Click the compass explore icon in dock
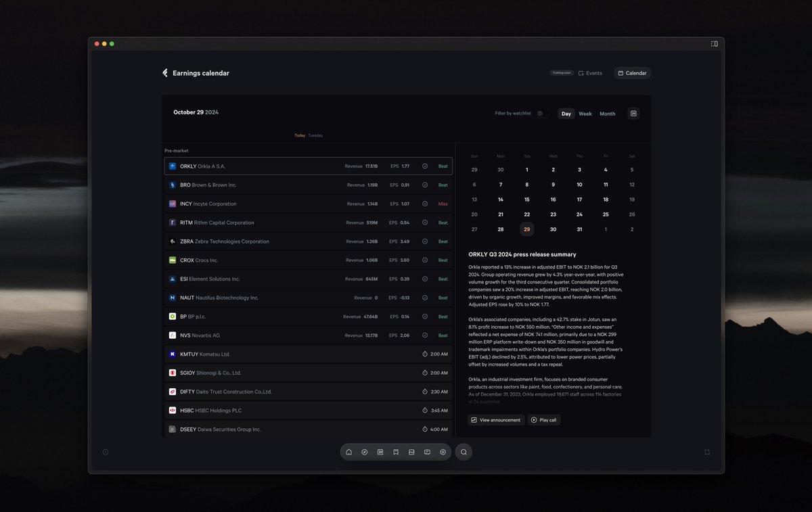Screen dimensions: 812x512 [364, 452]
